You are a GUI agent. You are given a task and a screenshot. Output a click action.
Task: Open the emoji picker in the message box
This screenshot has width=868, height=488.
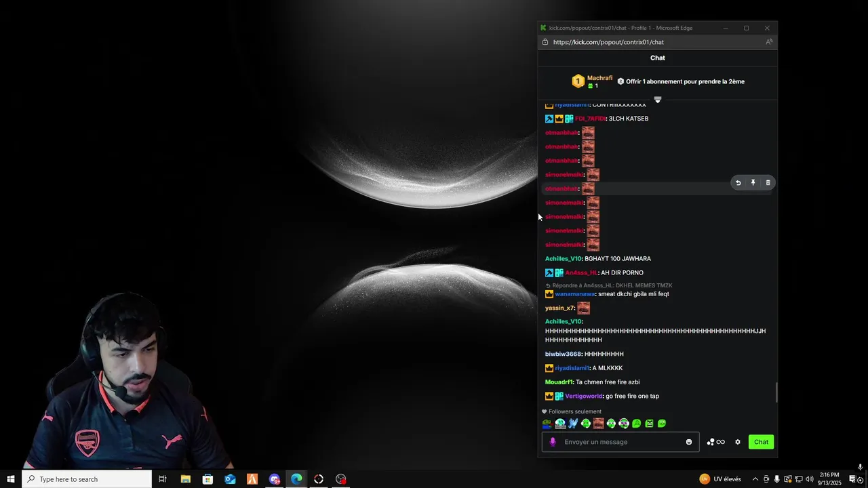click(689, 442)
